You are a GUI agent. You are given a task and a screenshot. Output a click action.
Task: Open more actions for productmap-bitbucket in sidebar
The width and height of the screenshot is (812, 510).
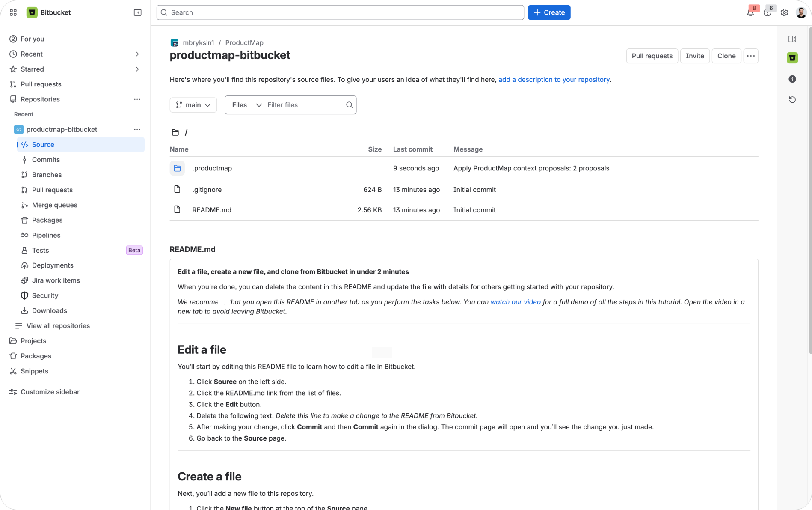pyautogui.click(x=137, y=129)
